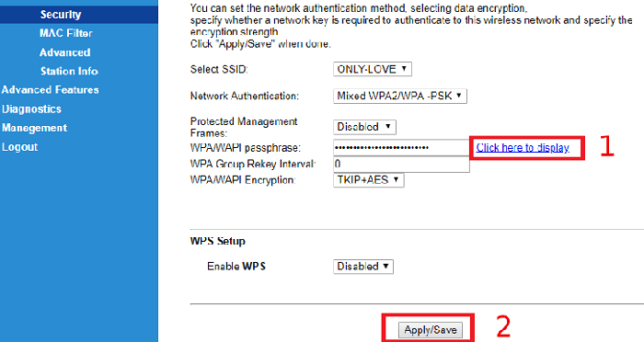Click the 'Click here to display' link
This screenshot has width=644, height=342.
click(x=523, y=148)
